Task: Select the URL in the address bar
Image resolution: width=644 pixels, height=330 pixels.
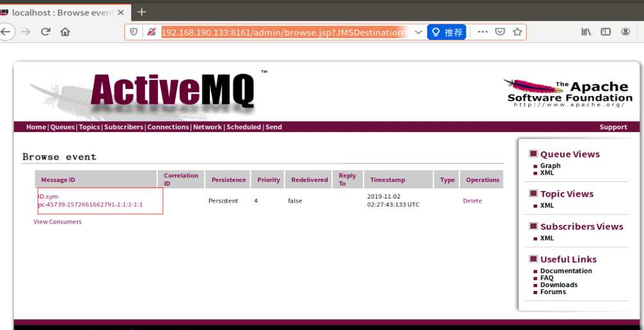Action: point(284,32)
